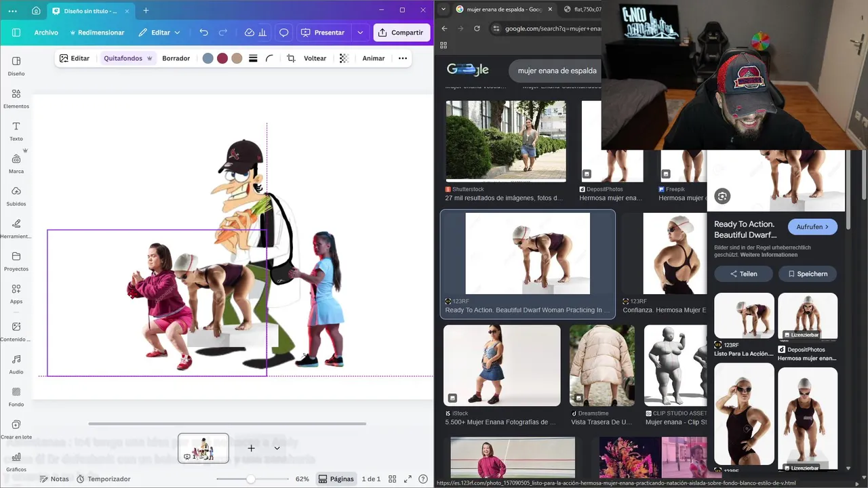Click the zoom slider handle in Canva footer
This screenshot has width=868, height=488.
(251, 479)
